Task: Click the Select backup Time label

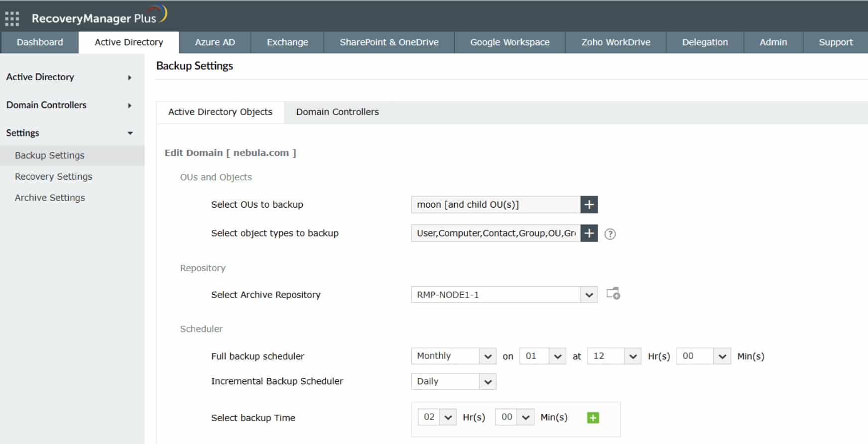Action: point(253,418)
